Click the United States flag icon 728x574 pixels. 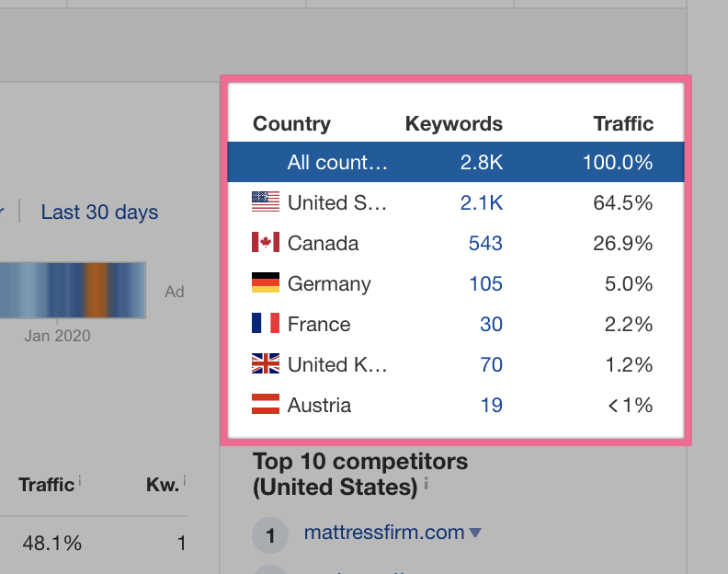click(265, 202)
